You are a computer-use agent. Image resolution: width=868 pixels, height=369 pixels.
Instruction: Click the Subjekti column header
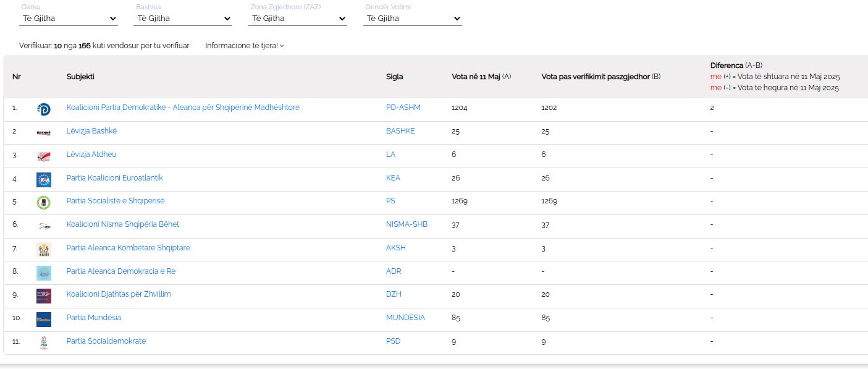(x=80, y=77)
